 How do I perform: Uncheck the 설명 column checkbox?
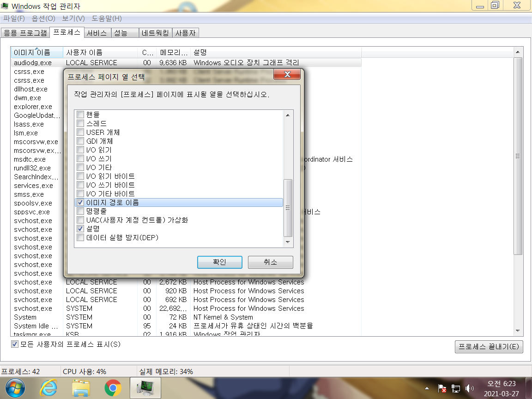[x=80, y=229]
